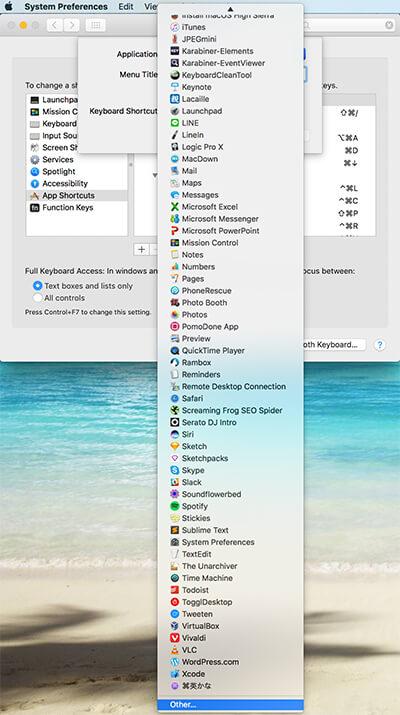Click the LineIn app icon
Screen dimensions: 400x715
(174, 135)
